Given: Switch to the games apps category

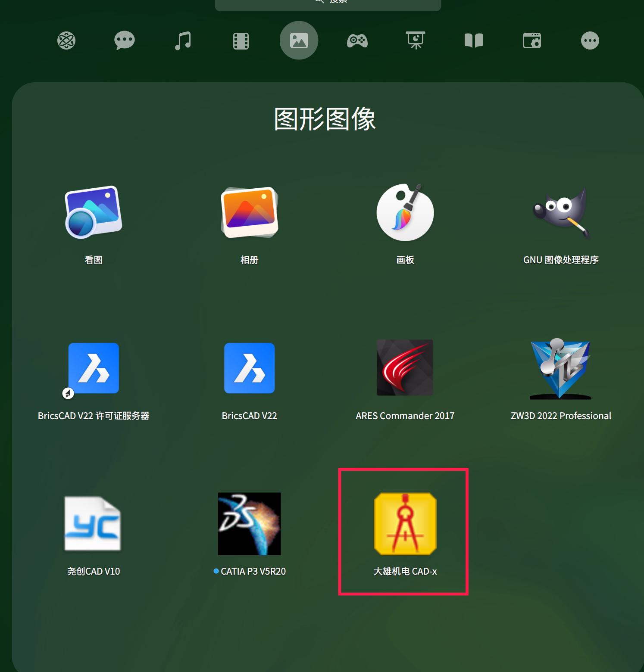Looking at the screenshot, I should (357, 40).
